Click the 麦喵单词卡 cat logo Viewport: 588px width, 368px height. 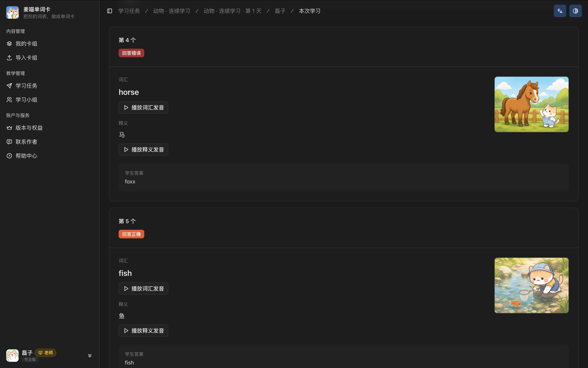(x=12, y=12)
